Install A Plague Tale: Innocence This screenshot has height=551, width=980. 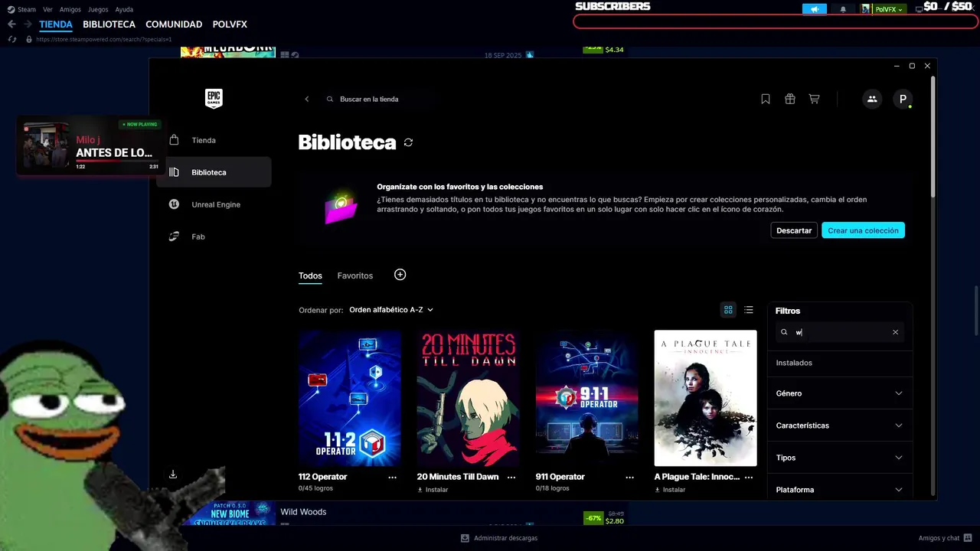tap(670, 490)
